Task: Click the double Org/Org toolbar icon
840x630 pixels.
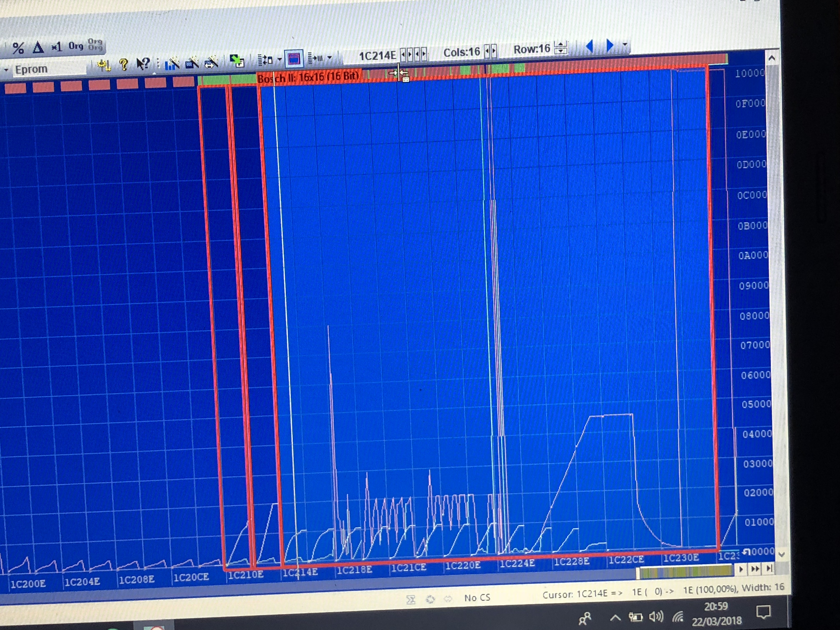Action: 95,44
